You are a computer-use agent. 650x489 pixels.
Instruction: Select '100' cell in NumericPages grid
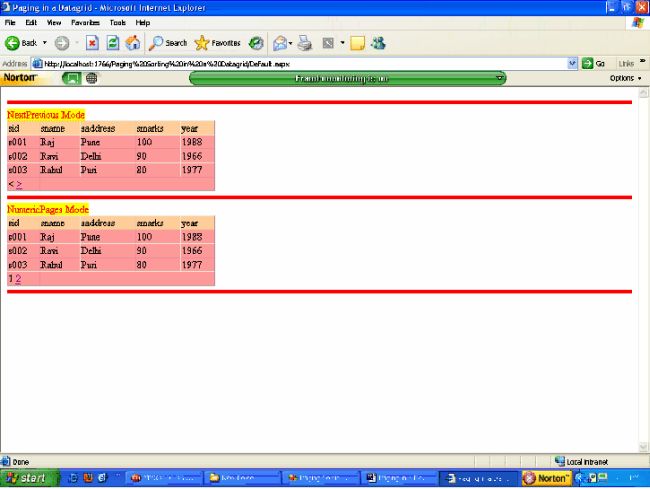(x=144, y=237)
